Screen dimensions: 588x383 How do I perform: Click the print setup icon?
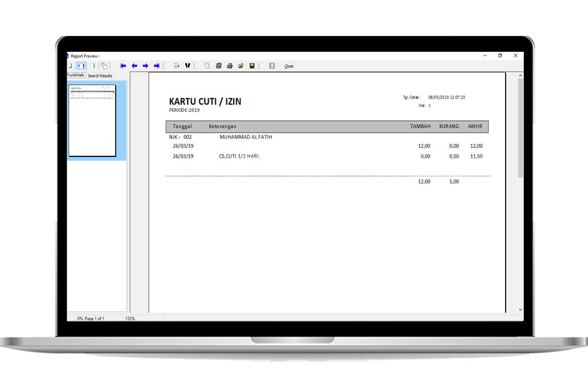pyautogui.click(x=219, y=66)
